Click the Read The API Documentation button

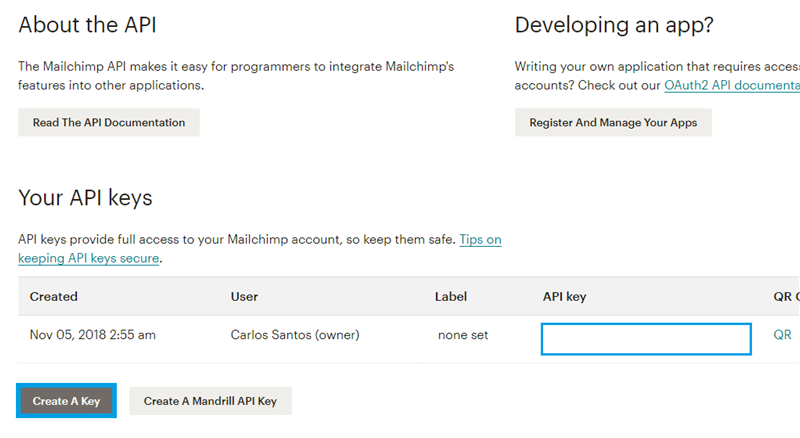[109, 123]
